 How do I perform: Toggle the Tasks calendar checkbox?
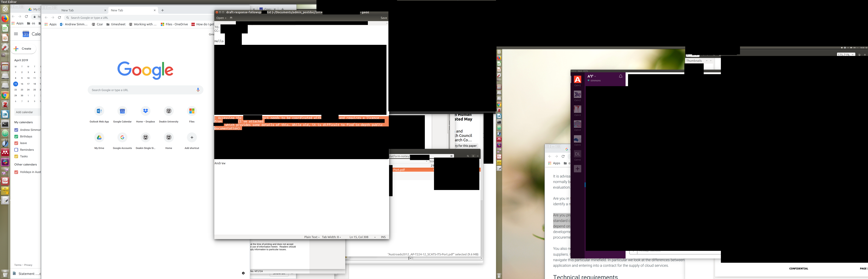click(x=16, y=156)
